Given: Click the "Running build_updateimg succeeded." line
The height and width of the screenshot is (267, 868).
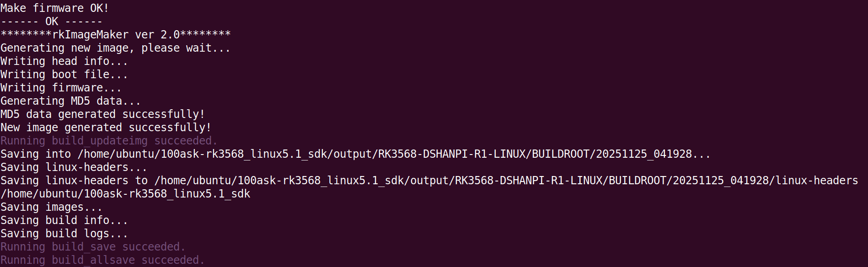Looking at the screenshot, I should (109, 141).
